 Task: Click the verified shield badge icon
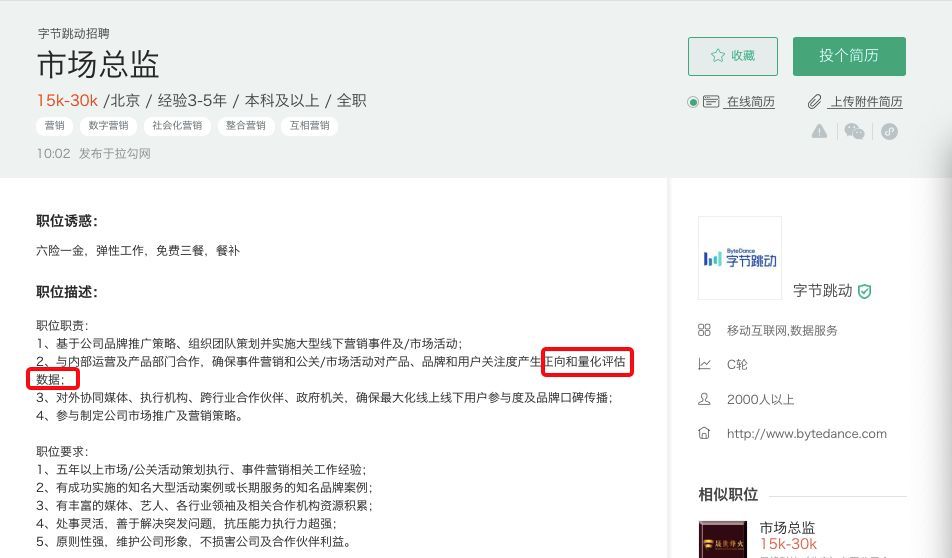pyautogui.click(x=865, y=291)
